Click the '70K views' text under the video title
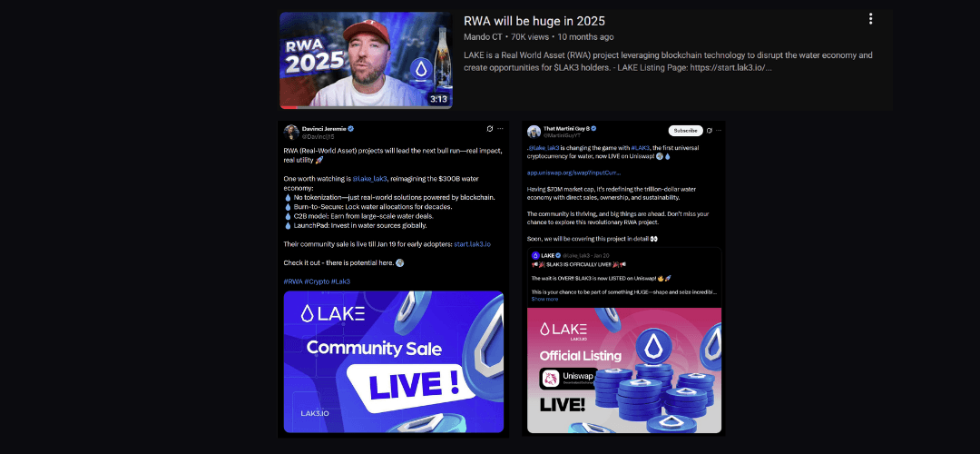 tap(529, 37)
